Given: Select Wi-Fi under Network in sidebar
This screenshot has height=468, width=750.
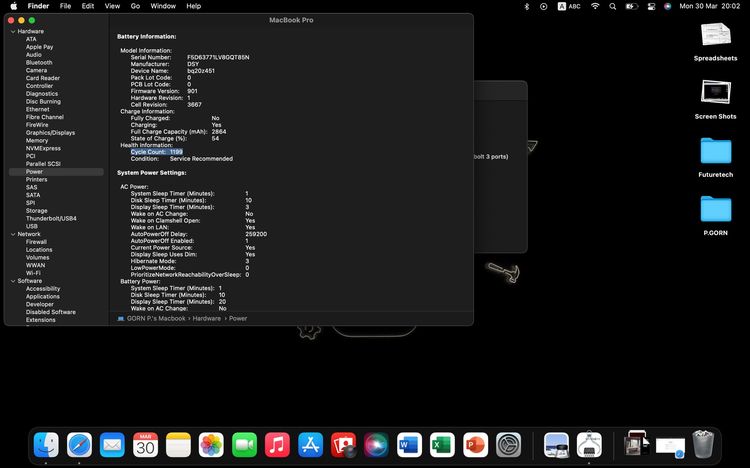Looking at the screenshot, I should 33,273.
